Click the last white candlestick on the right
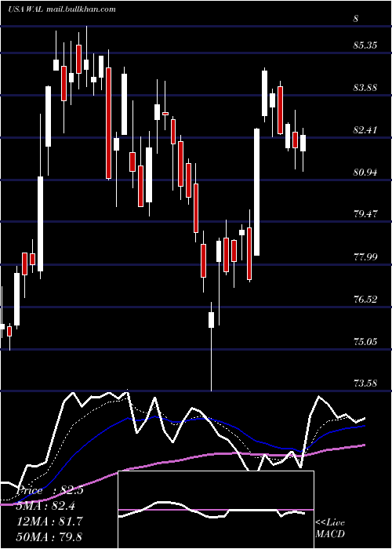392x549 pixels. tap(303, 144)
